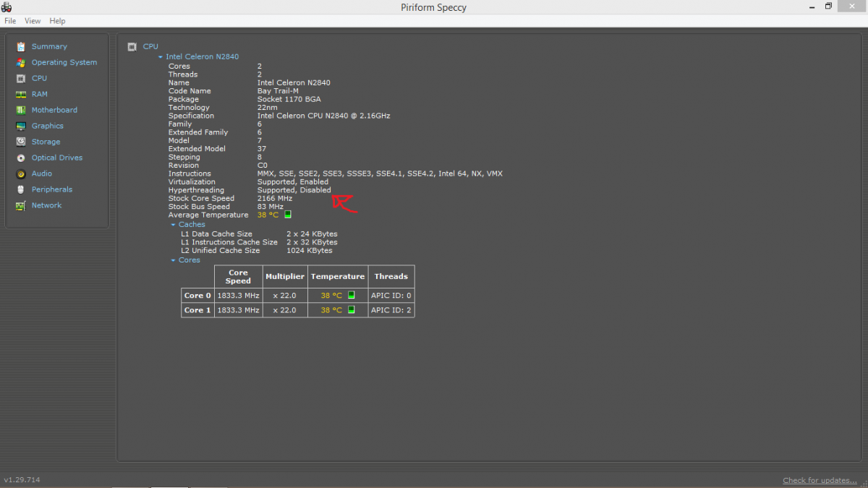Close the Speccy window
868x488 pixels.
[853, 7]
